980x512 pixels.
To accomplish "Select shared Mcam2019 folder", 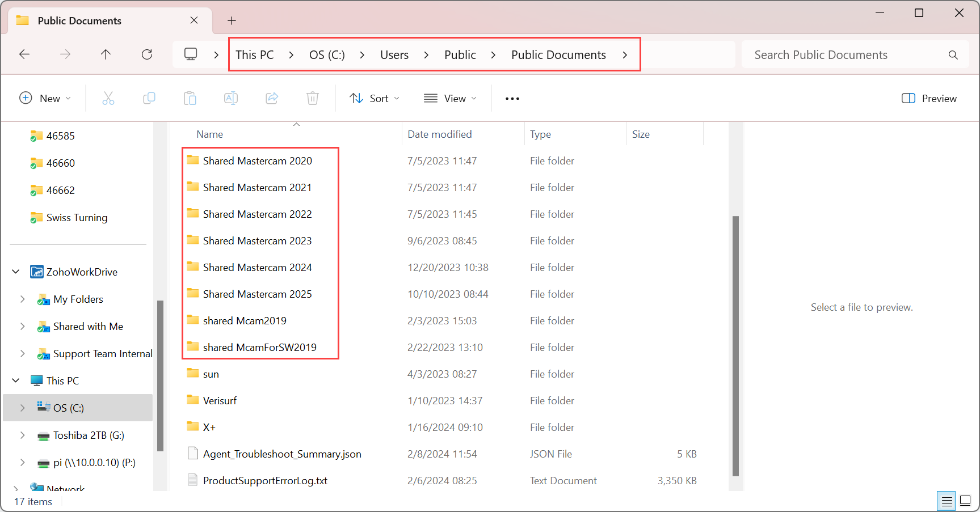I will pos(245,320).
